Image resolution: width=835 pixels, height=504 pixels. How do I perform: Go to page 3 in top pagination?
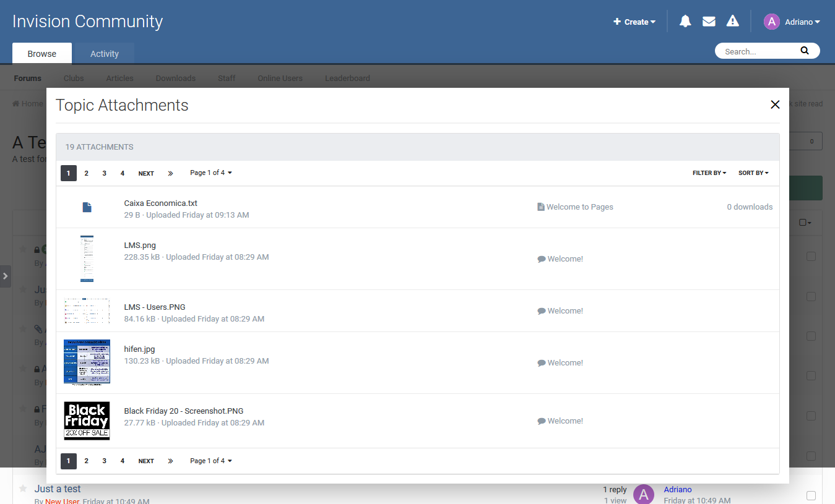coord(104,173)
